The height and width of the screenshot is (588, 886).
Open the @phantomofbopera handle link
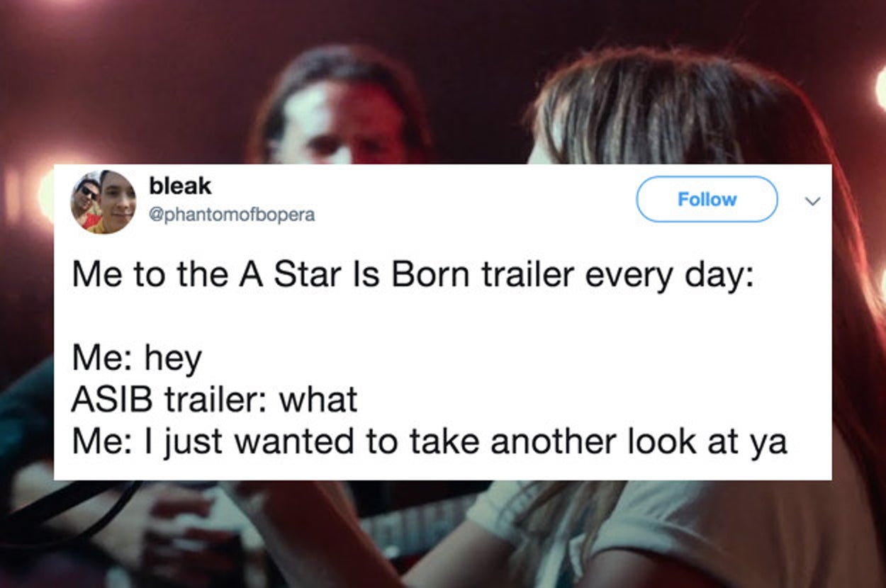[232, 215]
